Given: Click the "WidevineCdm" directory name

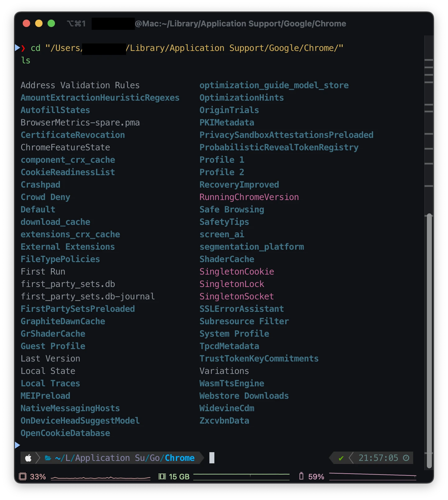Looking at the screenshot, I should click(x=227, y=408).
